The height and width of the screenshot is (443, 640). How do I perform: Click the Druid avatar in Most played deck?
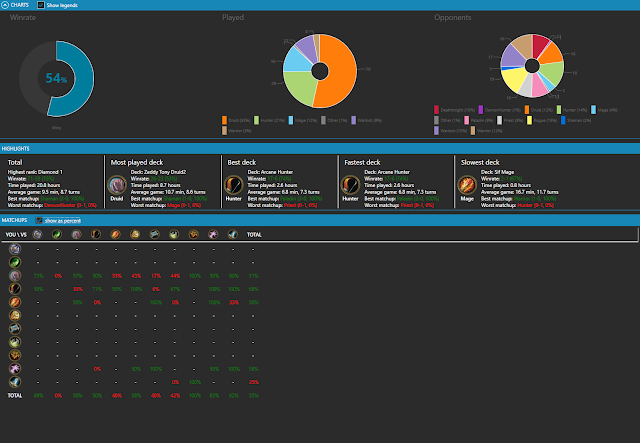coord(117,185)
